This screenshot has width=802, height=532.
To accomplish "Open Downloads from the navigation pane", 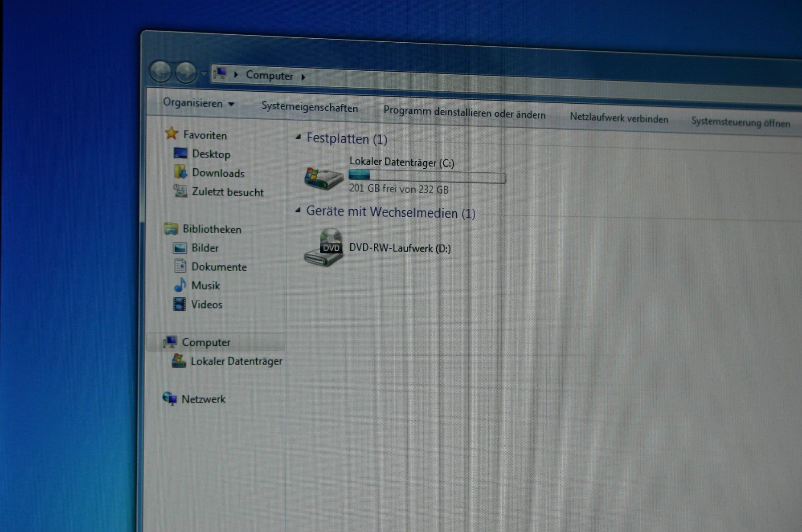I will point(218,173).
